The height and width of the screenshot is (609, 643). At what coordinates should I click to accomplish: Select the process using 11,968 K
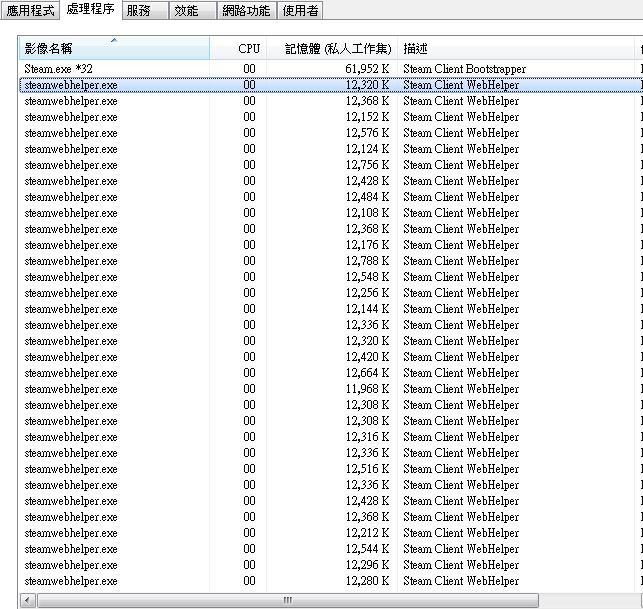coord(330,389)
